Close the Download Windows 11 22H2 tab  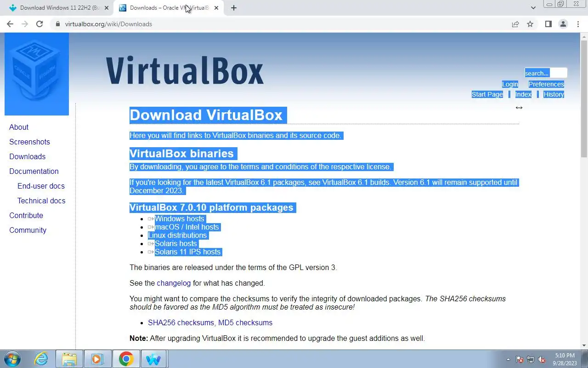tap(107, 8)
